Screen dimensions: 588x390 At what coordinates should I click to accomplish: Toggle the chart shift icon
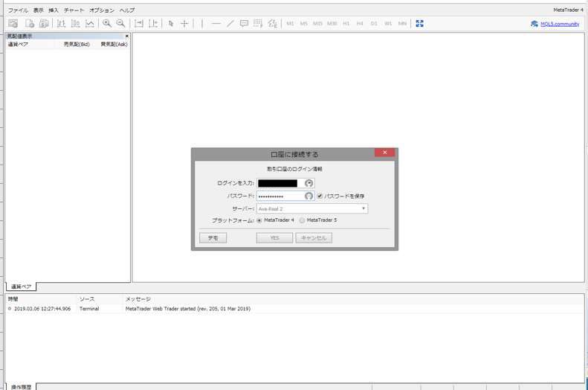click(153, 24)
